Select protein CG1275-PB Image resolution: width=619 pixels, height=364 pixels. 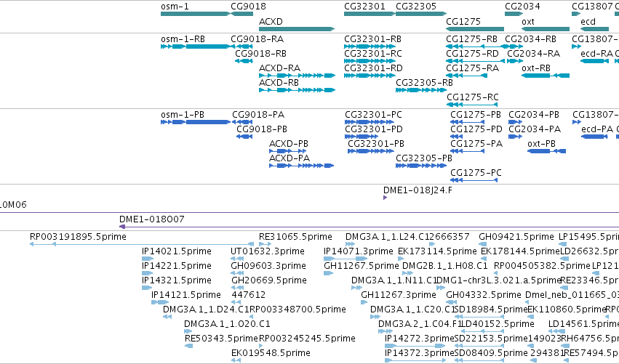pyautogui.click(x=468, y=122)
